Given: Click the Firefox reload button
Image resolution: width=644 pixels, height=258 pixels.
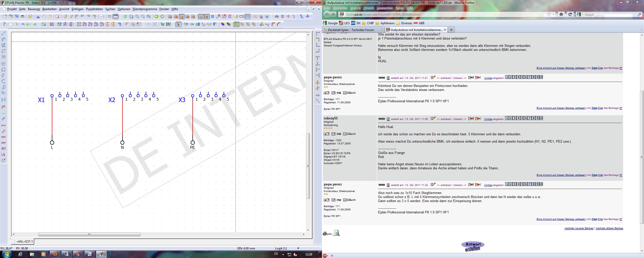Looking at the screenshot, I should coord(570,14).
